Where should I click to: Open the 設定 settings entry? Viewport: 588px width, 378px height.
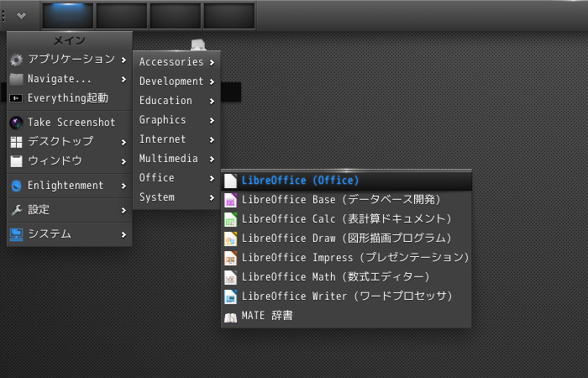point(70,210)
